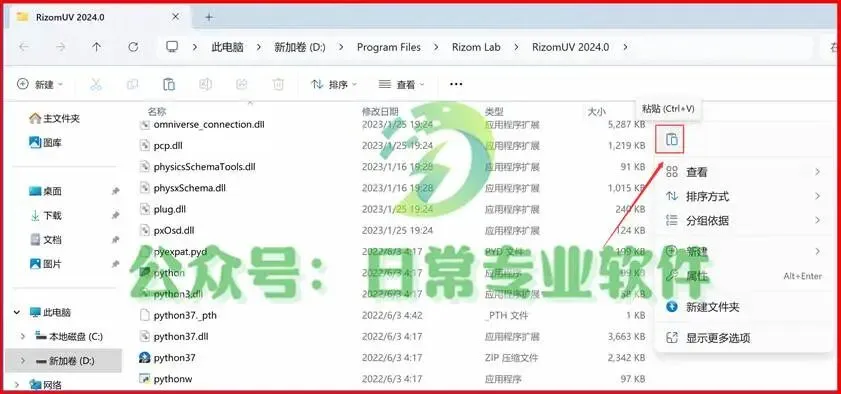
Task: Click the Delete trash icon in toolbar
Action: 278,84
